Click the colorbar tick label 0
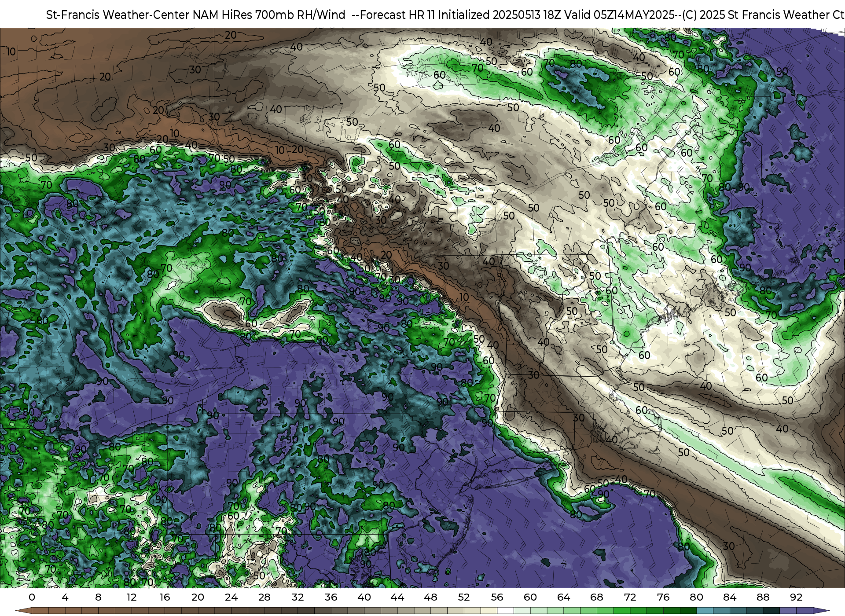Screen dimensions: 845x616 point(32,597)
